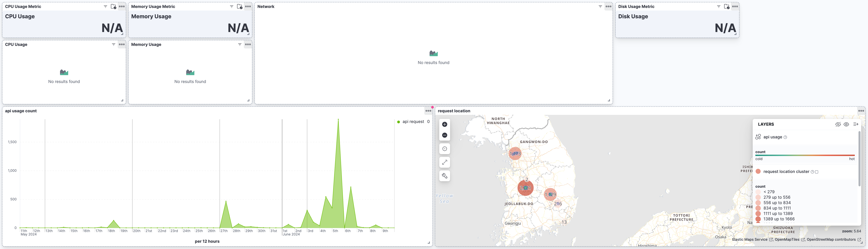
Task: Open Elastic Maps Service link
Action: (x=749, y=240)
